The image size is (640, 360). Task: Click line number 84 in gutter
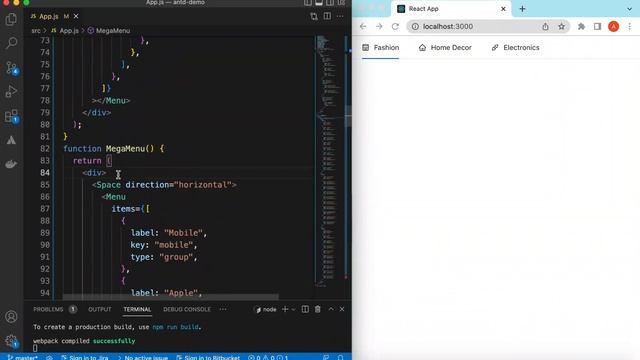click(45, 173)
